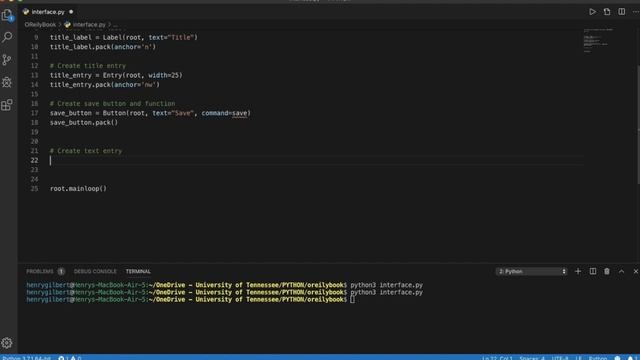Click the 'root.mainloop()' code line
The height and width of the screenshot is (360, 640).
tap(78, 189)
